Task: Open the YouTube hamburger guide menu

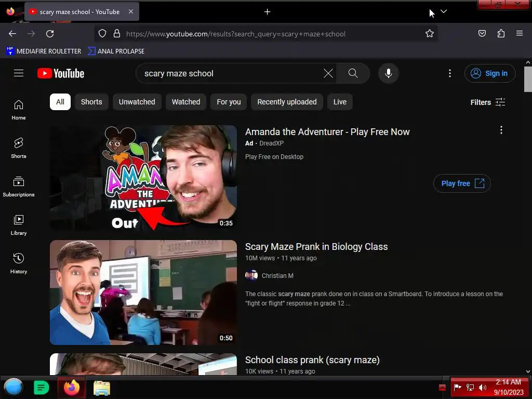Action: click(x=19, y=73)
